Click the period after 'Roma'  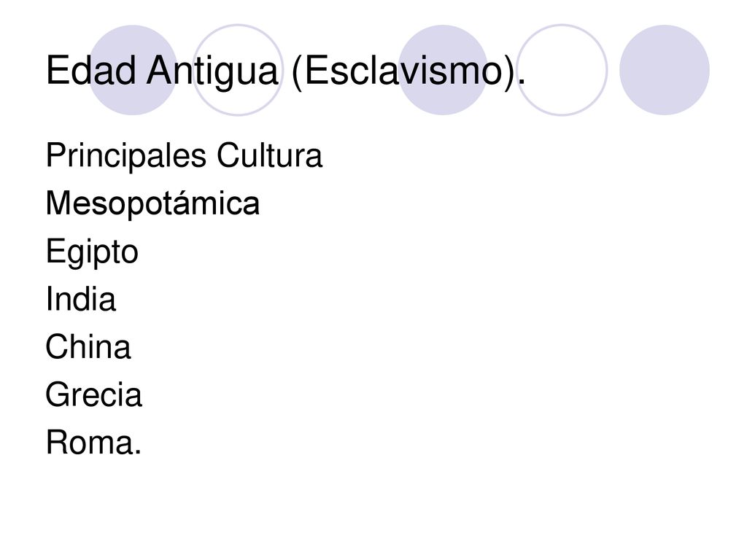[138, 452]
